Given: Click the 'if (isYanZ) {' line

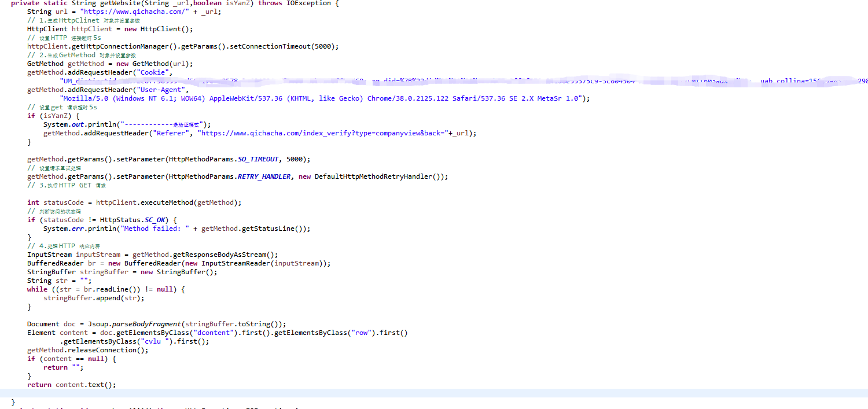Looking at the screenshot, I should (x=53, y=116).
